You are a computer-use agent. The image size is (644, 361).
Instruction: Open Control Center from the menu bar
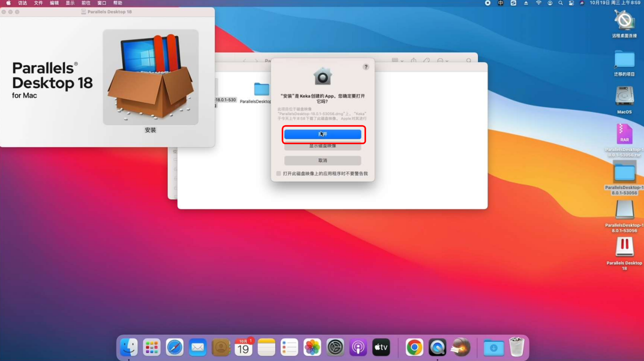[571, 3]
